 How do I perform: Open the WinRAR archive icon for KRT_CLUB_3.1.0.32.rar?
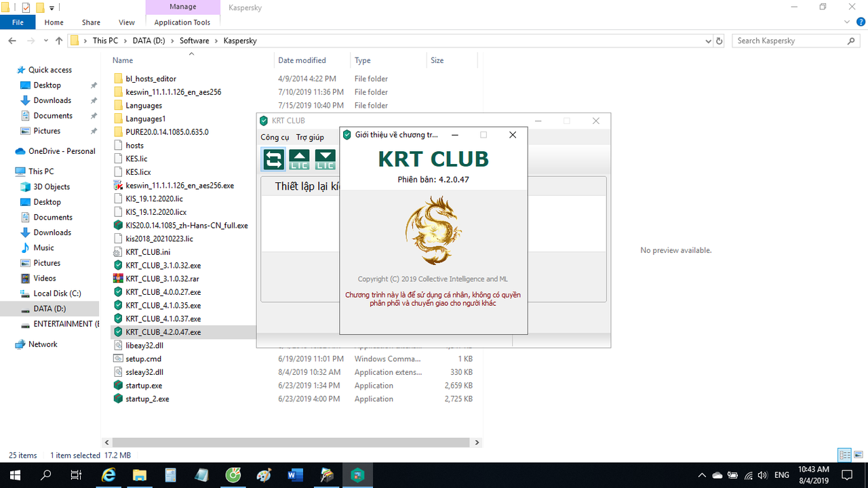click(x=118, y=278)
